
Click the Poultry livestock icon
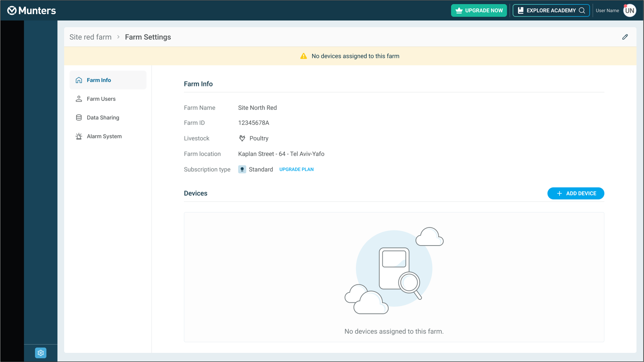click(x=242, y=138)
